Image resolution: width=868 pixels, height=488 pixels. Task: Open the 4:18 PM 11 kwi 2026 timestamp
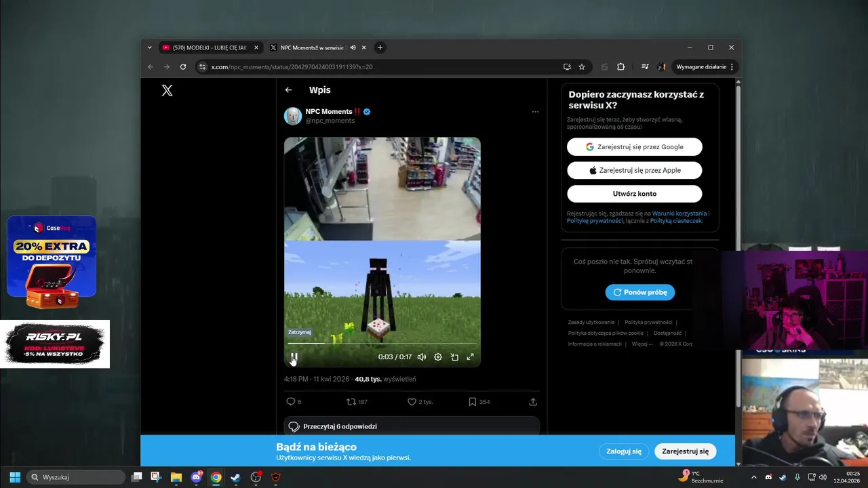pos(317,380)
